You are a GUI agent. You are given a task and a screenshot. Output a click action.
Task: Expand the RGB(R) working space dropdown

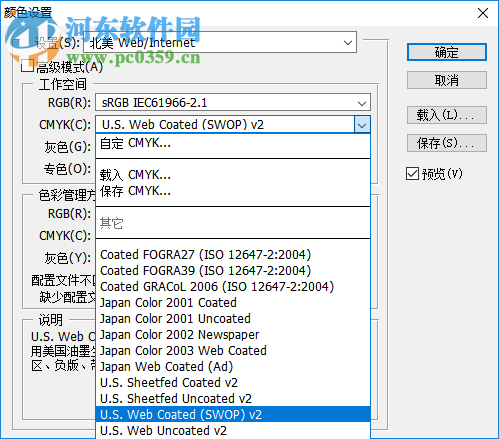233,102
